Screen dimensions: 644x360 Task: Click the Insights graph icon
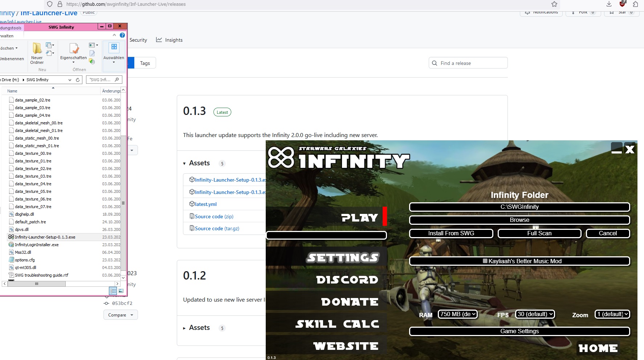(159, 40)
